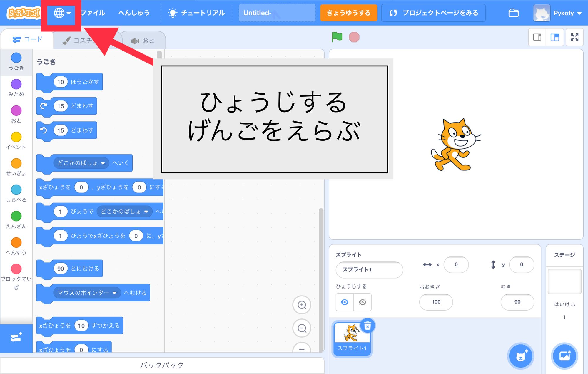The height and width of the screenshot is (374, 588).
Task: Hide スプライト1 with slashed eye toggle
Action: pos(362,302)
